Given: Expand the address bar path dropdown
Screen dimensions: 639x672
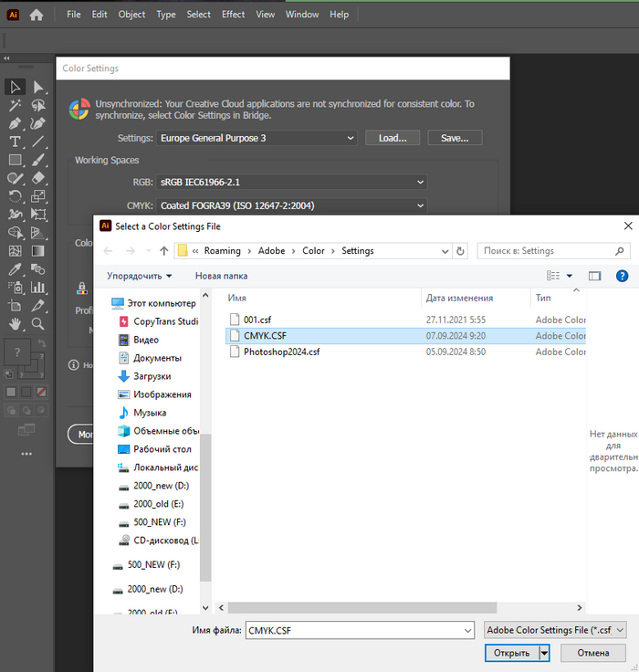Looking at the screenshot, I should (x=445, y=251).
